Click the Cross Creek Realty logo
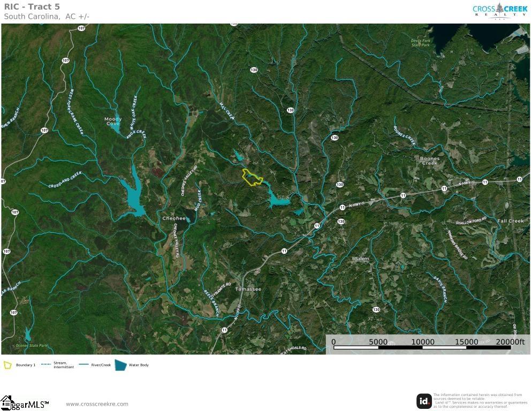This screenshot has width=532, height=411. coord(499,10)
